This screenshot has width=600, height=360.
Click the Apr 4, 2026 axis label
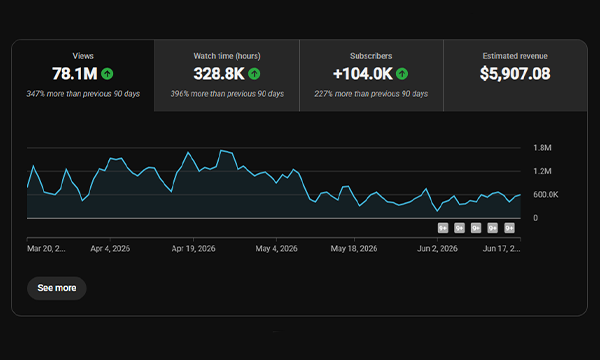point(110,249)
